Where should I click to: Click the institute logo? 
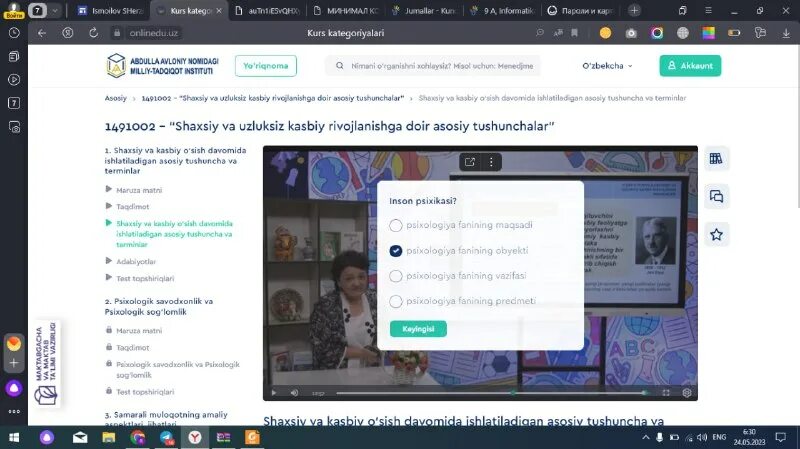click(x=162, y=66)
